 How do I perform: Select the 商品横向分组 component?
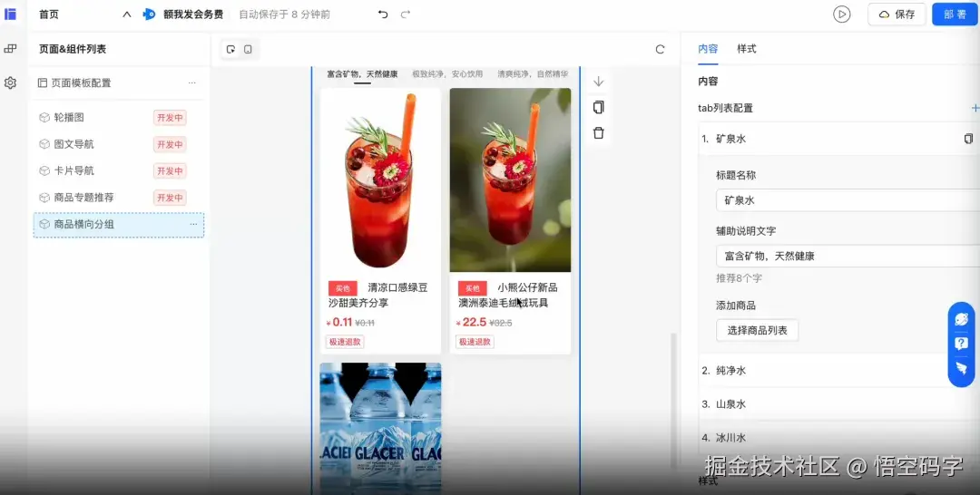point(118,224)
